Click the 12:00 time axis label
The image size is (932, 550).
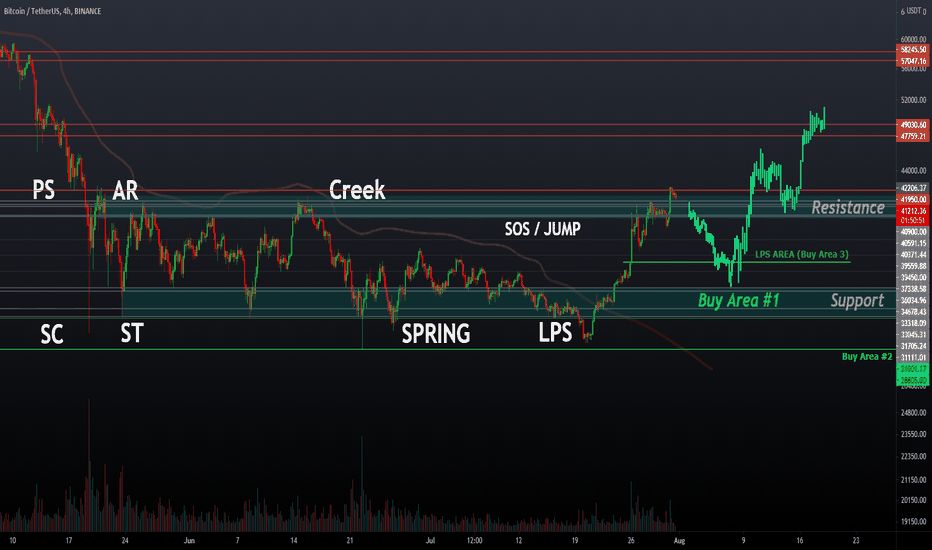(474, 540)
